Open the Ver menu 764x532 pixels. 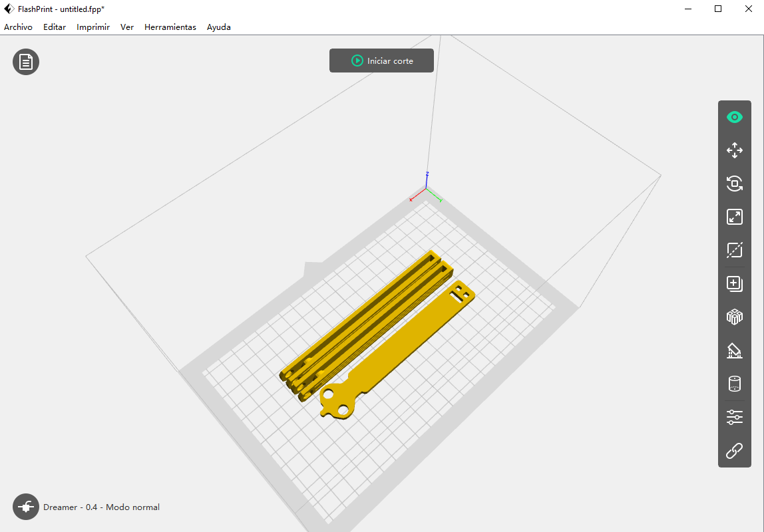127,27
